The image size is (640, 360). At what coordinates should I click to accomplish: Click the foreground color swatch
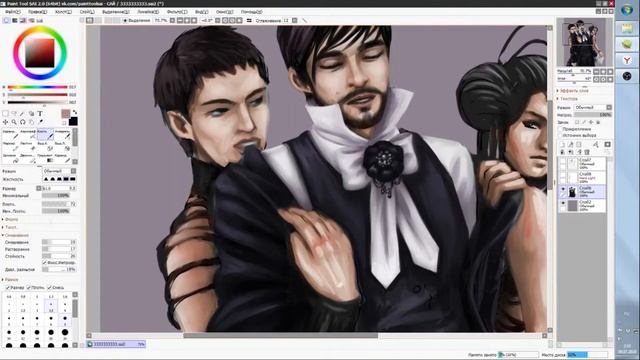(66, 114)
